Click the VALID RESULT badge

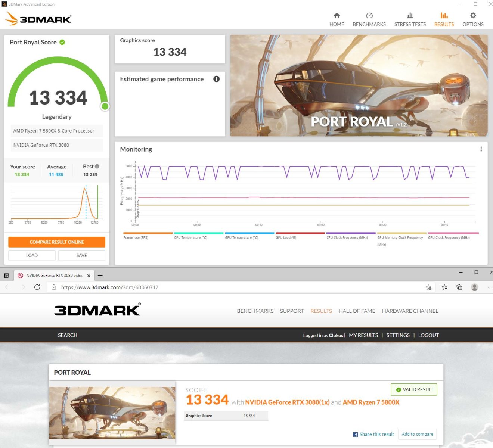pyautogui.click(x=414, y=389)
